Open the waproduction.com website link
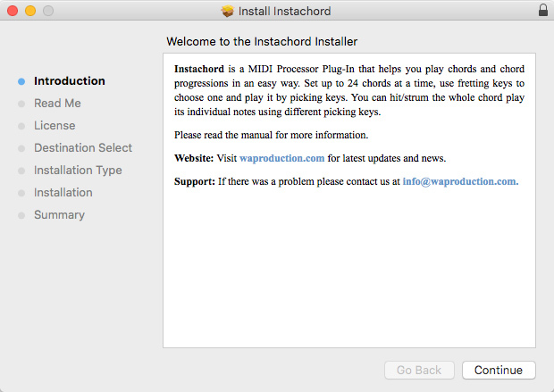 [281, 158]
